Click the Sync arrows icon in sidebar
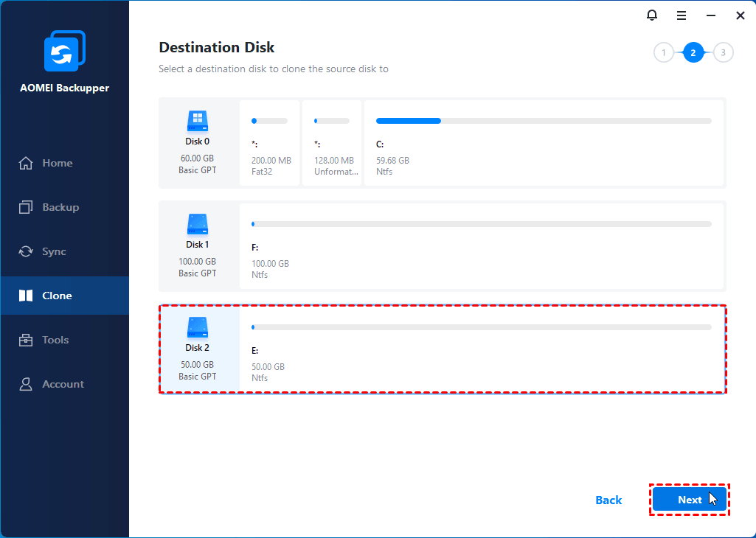 click(26, 251)
